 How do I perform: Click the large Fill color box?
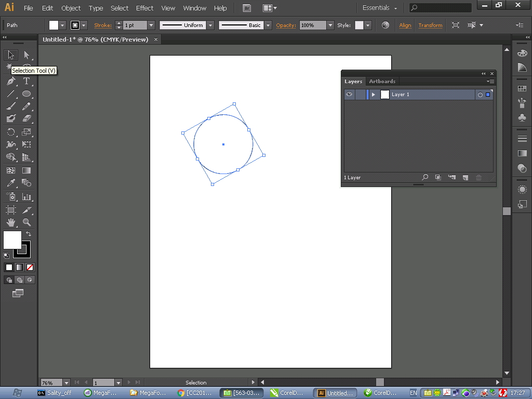[x=12, y=240]
